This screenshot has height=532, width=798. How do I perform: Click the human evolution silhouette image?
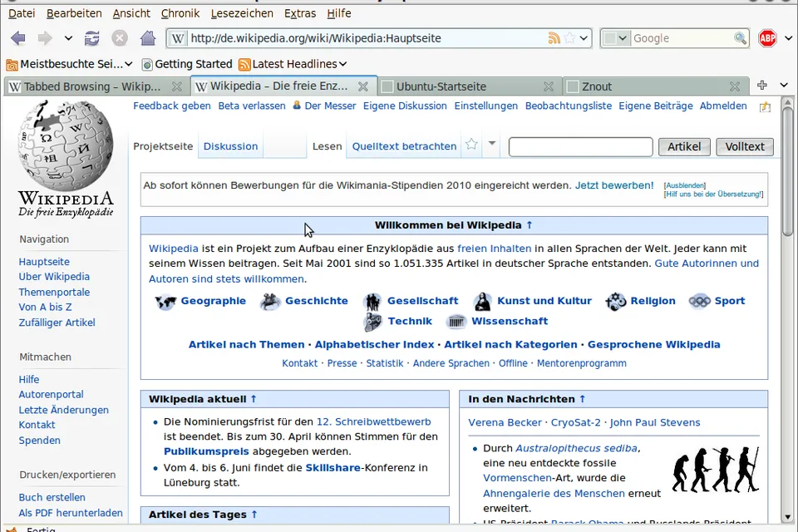tap(716, 470)
